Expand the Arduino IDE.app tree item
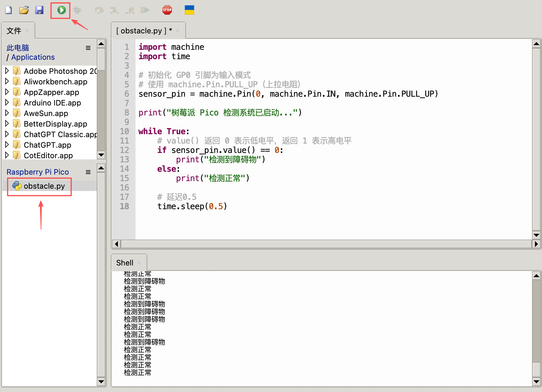Image resolution: width=542 pixels, height=392 pixels. coord(7,102)
